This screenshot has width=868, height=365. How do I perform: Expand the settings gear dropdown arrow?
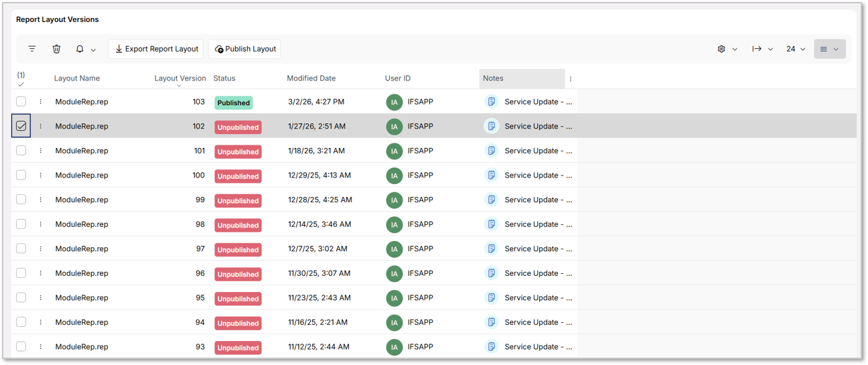(x=735, y=50)
